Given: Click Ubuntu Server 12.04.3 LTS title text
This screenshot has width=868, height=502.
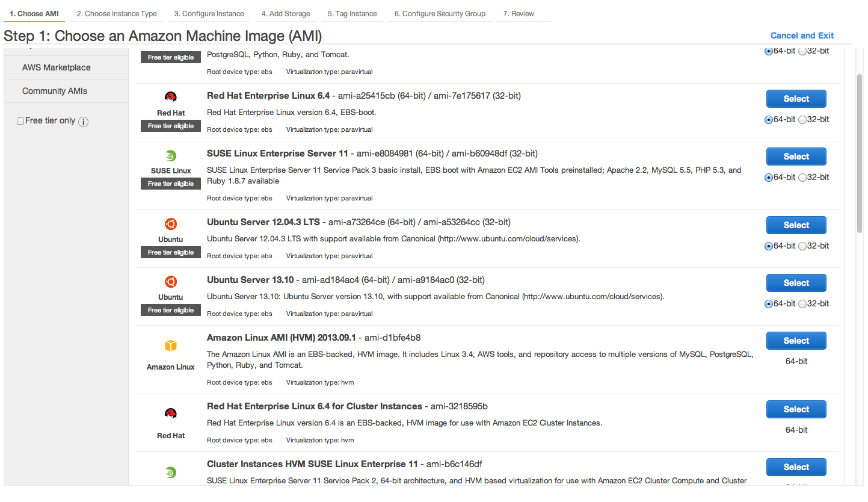Looking at the screenshot, I should pyautogui.click(x=263, y=222).
